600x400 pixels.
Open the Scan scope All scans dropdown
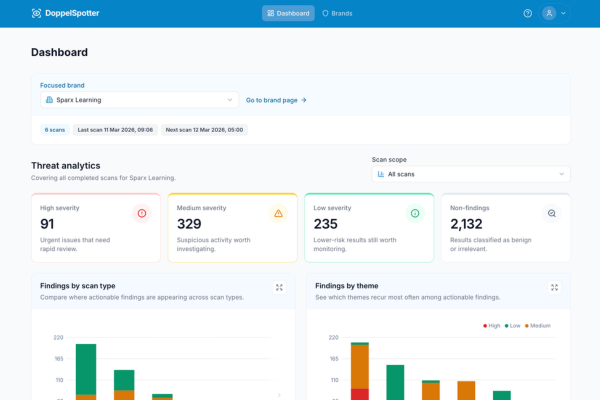coord(471,174)
